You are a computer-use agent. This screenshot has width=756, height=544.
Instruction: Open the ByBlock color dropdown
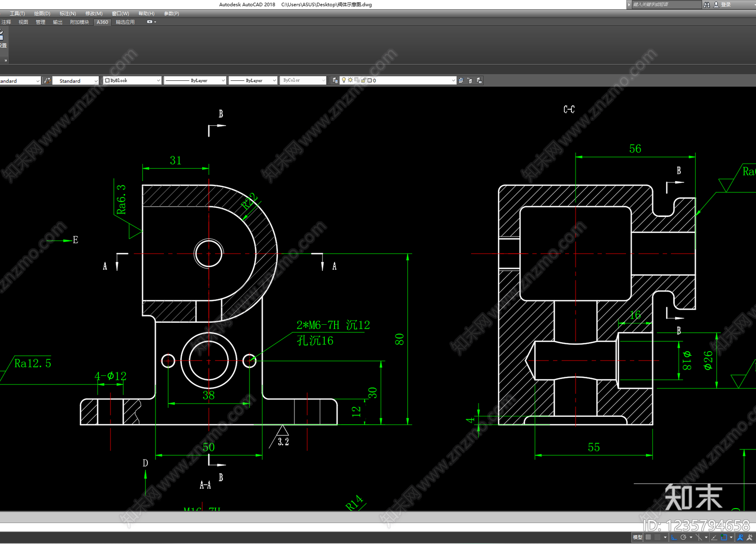pyautogui.click(x=132, y=80)
